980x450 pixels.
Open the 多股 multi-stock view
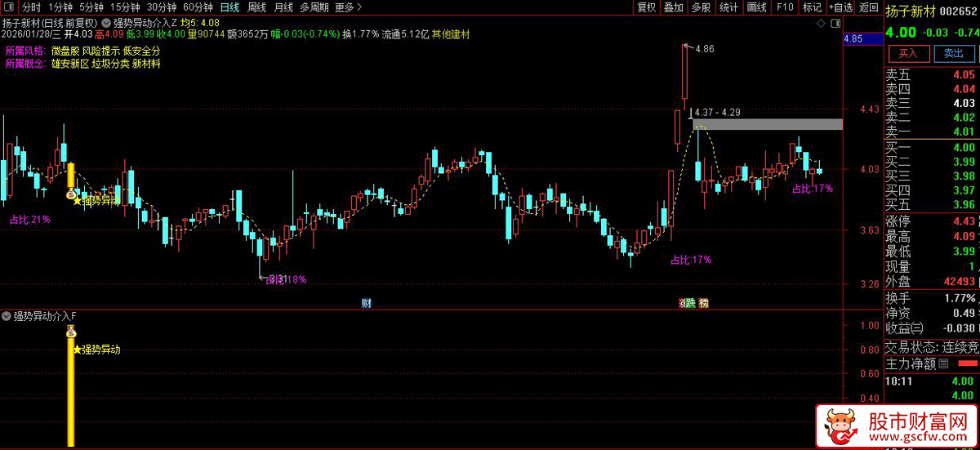[701, 7]
